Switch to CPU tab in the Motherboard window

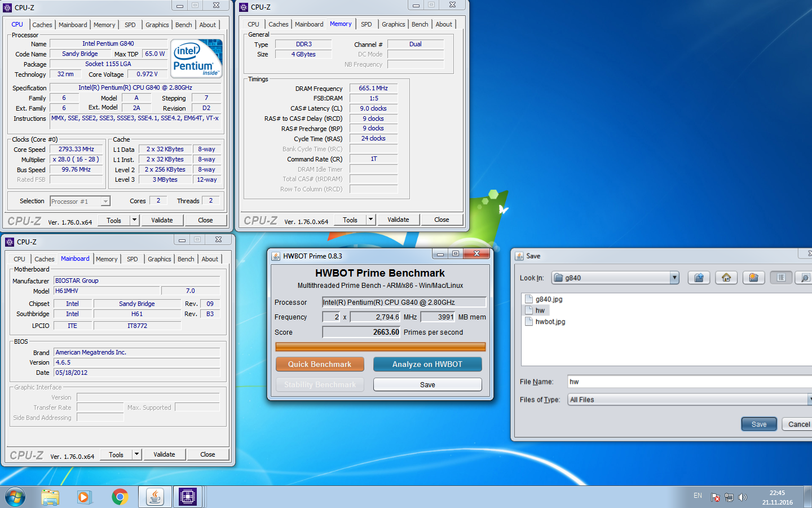pyautogui.click(x=20, y=259)
